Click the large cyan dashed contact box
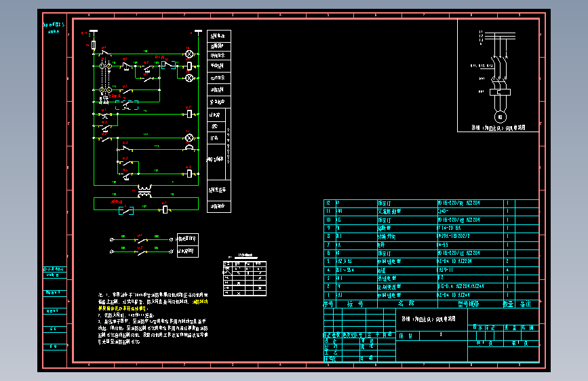 [127, 105]
